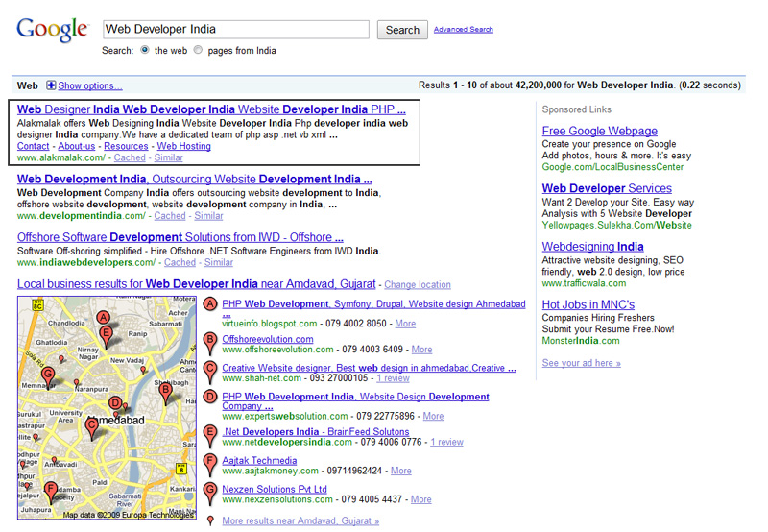Click the Google logo
768x532 pixels.
(52, 30)
